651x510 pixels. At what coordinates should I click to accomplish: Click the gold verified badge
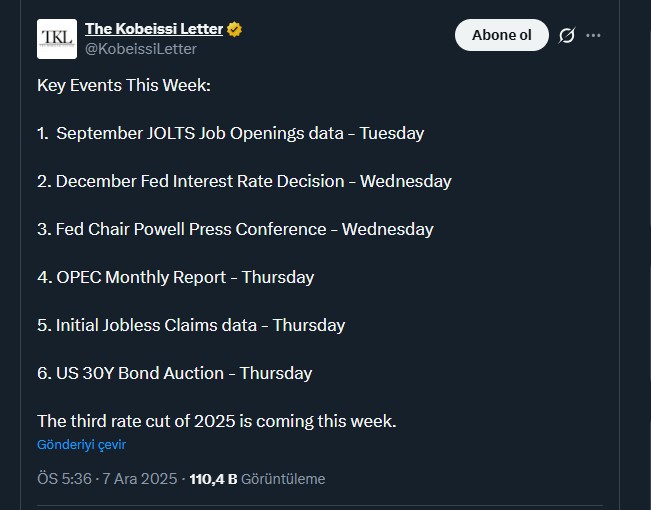234,29
